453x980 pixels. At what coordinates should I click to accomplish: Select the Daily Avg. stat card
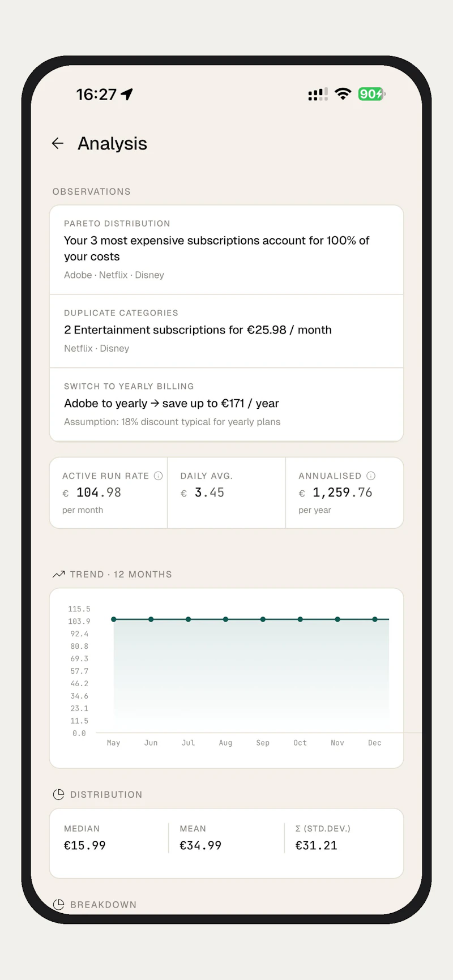coord(226,493)
